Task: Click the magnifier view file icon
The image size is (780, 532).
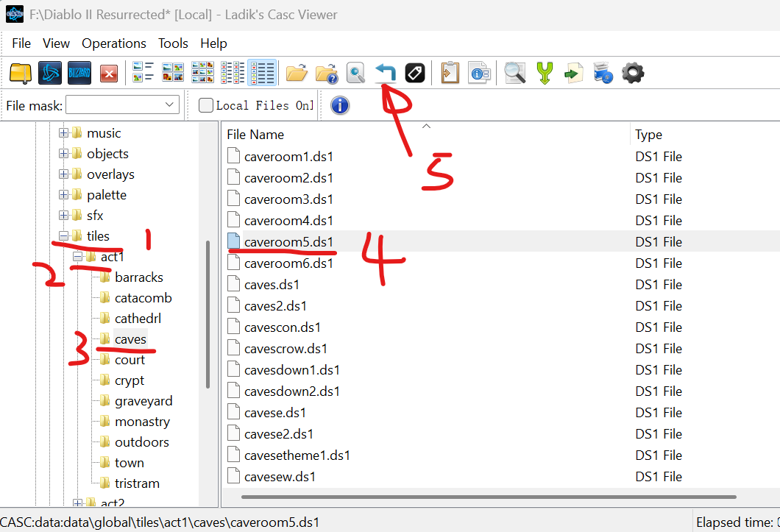Action: tap(355, 73)
